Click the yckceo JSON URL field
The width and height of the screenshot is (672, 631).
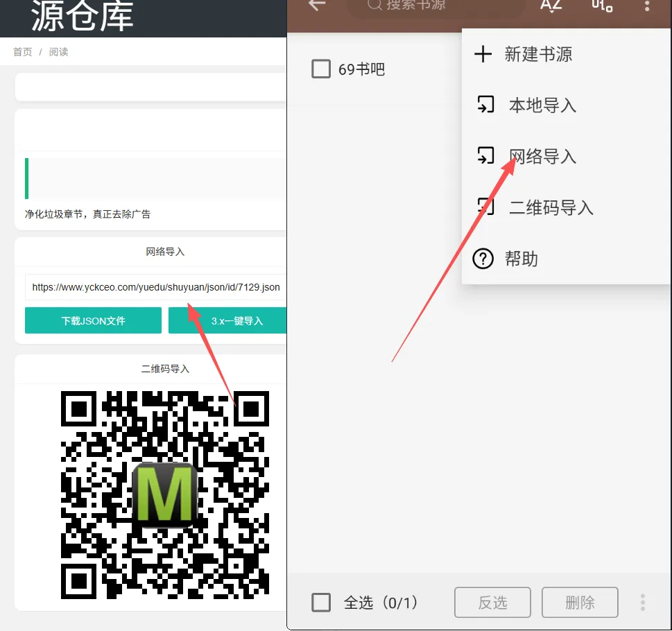[155, 287]
